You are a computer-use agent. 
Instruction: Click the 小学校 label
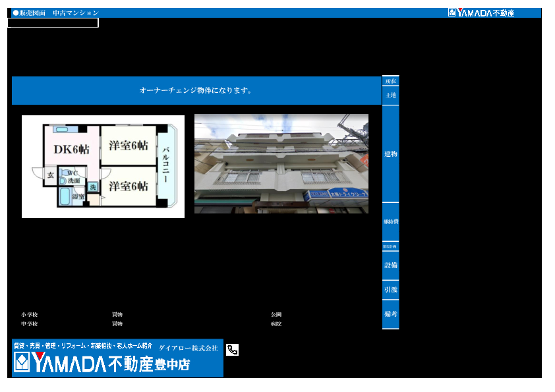(29, 315)
